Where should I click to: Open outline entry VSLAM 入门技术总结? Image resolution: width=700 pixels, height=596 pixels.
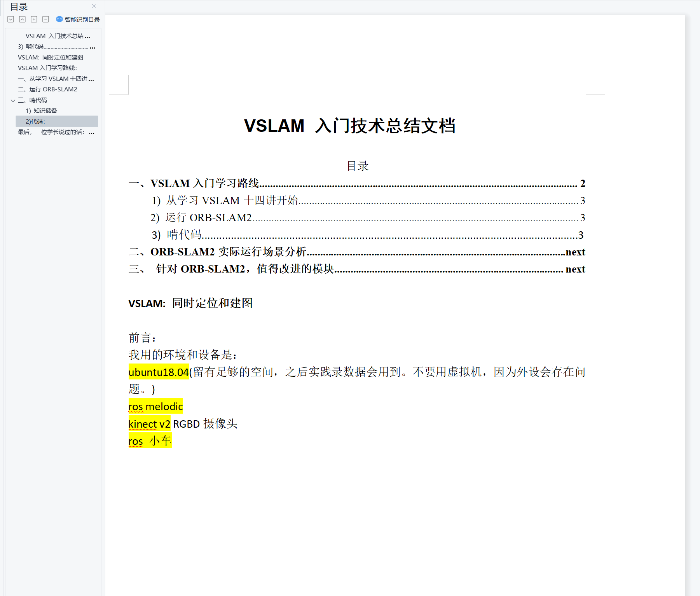(x=58, y=36)
